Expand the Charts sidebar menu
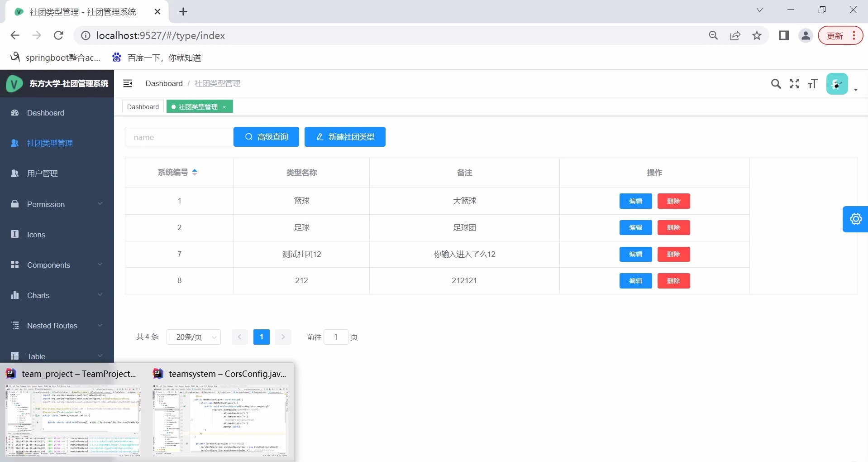Viewport: 868px width, 462px height. 38,295
